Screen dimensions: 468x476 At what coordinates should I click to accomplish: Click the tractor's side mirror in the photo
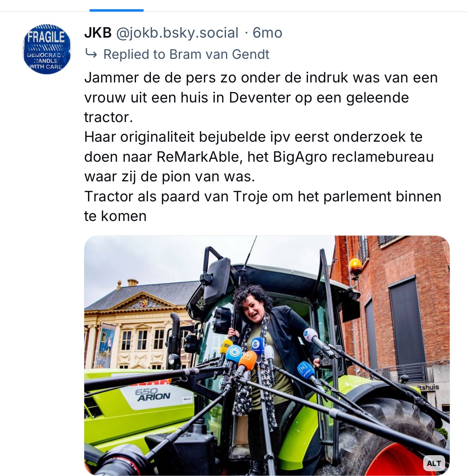tap(216, 281)
